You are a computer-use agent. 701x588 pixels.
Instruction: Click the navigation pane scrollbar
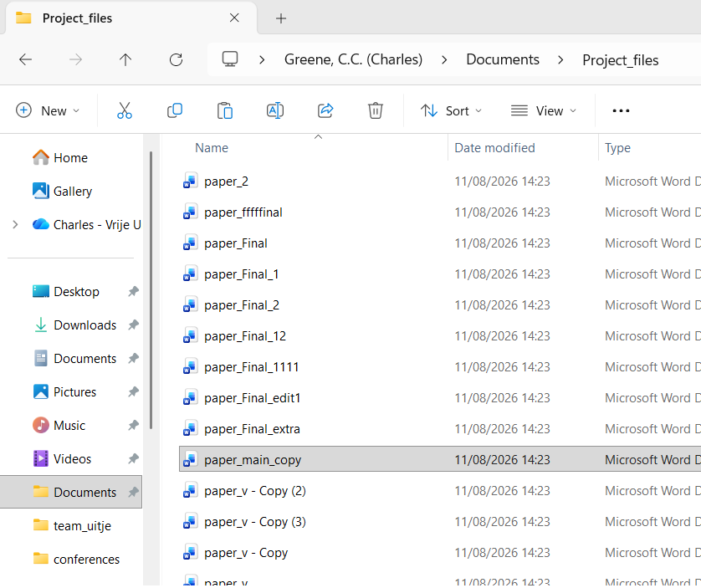[x=151, y=290]
